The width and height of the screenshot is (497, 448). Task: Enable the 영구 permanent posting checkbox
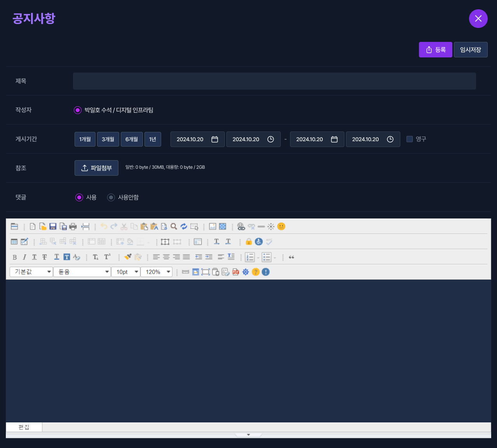tap(410, 139)
